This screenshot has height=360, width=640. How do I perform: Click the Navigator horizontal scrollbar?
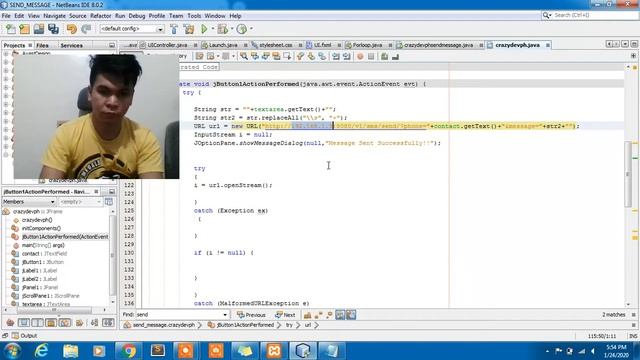click(55, 310)
